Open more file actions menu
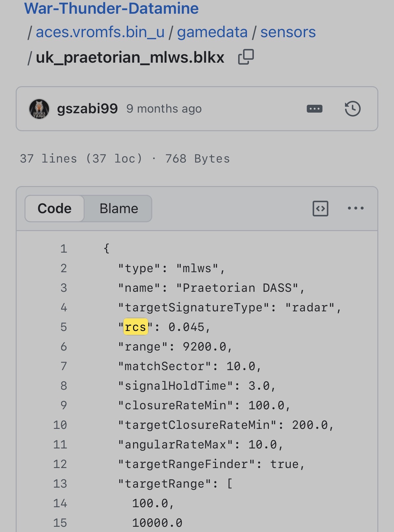This screenshot has height=532, width=394. (355, 208)
